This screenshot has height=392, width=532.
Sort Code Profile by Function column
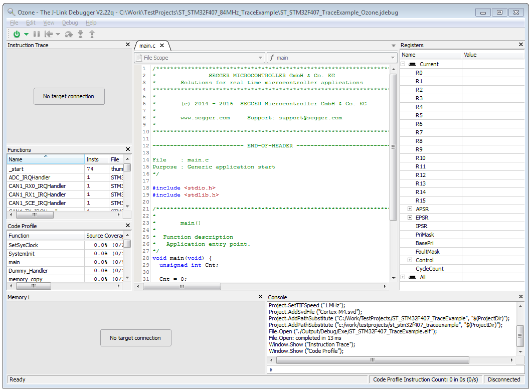click(46, 236)
